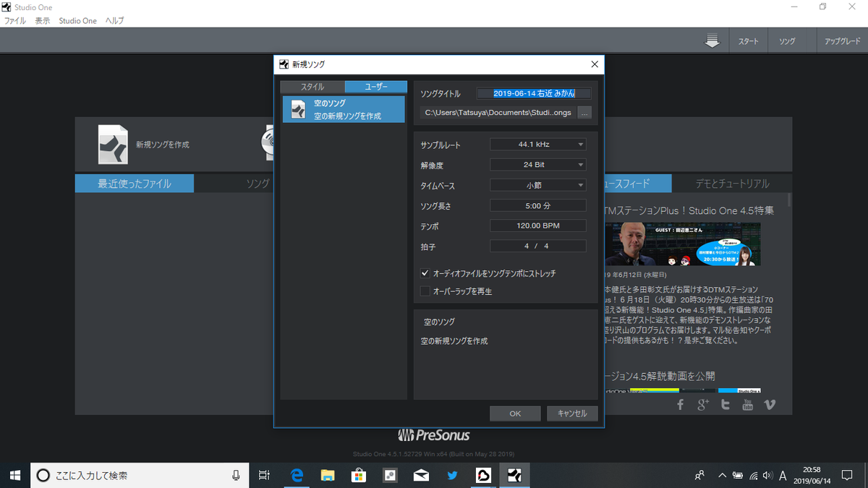Click the song title input field
This screenshot has width=868, height=488.
point(534,93)
